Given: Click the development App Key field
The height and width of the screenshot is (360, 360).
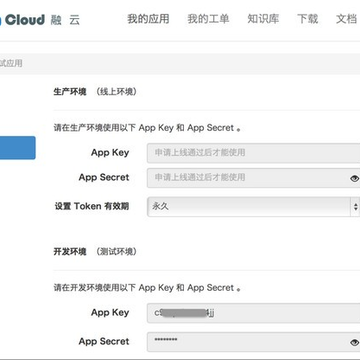Looking at the screenshot, I should coord(254,313).
